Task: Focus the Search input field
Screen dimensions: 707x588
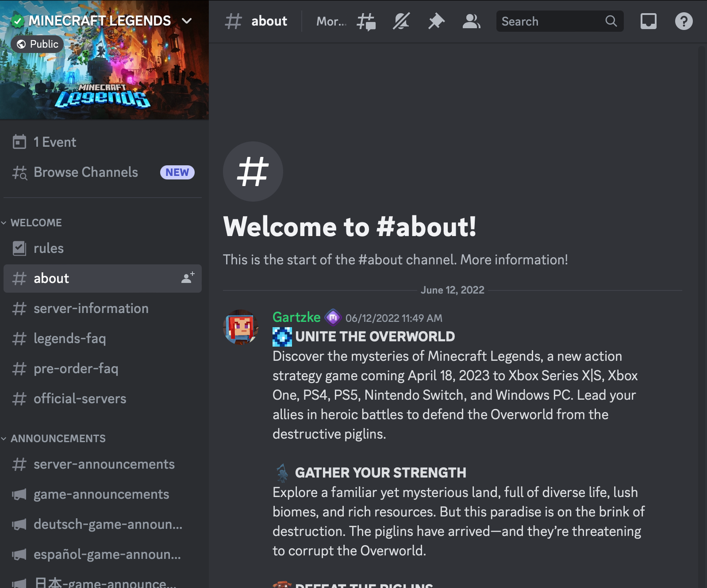Action: 549,22
